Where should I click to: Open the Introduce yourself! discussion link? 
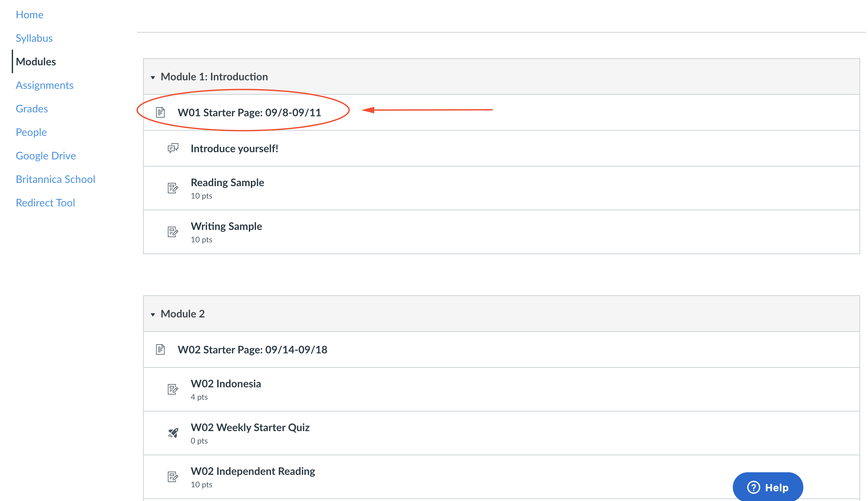(x=234, y=148)
